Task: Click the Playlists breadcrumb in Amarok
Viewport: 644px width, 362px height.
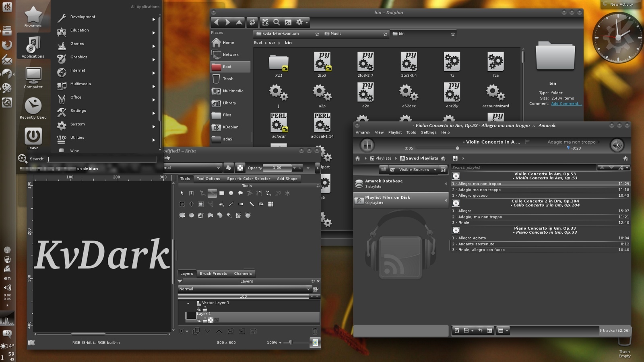Action: pyautogui.click(x=380, y=158)
